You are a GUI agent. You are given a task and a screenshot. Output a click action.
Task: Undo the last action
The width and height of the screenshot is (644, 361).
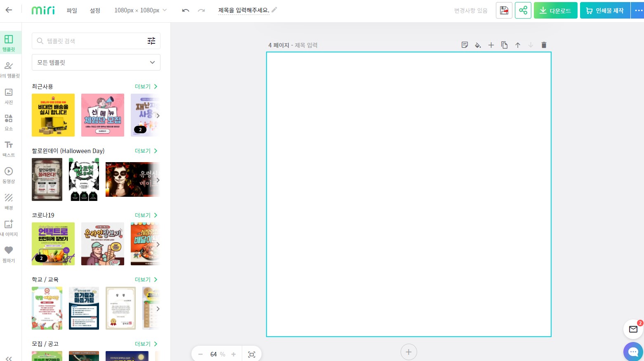pyautogui.click(x=186, y=10)
